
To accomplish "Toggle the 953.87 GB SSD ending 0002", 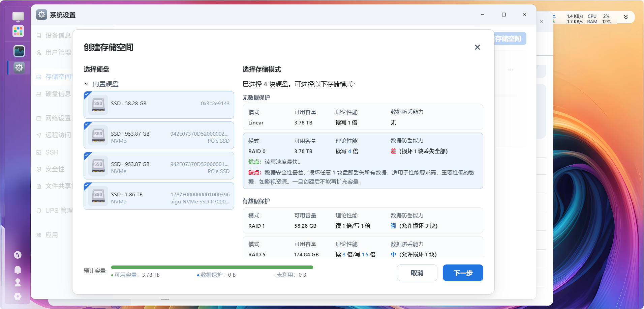I will tap(159, 135).
